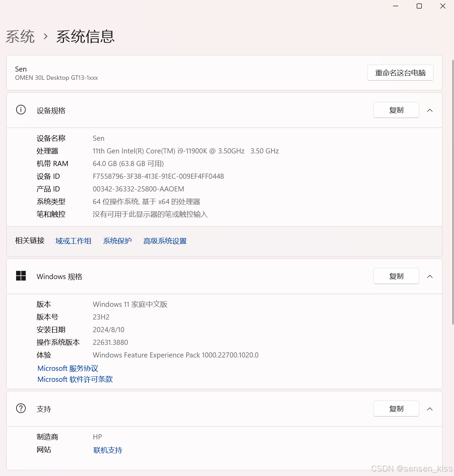Close the settings window
The height and width of the screenshot is (476, 454).
(443, 6)
